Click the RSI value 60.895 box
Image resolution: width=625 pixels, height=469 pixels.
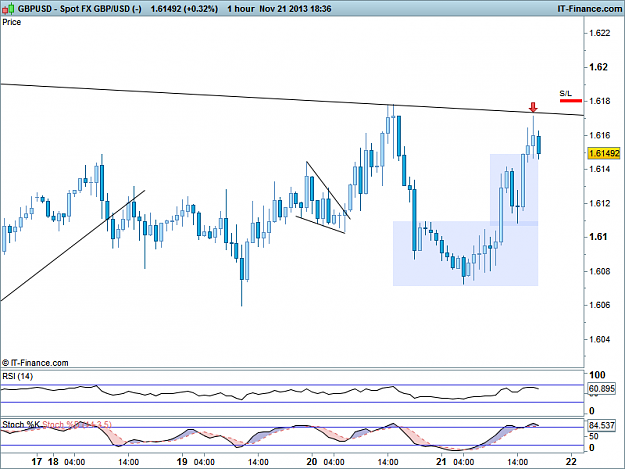pos(601,389)
